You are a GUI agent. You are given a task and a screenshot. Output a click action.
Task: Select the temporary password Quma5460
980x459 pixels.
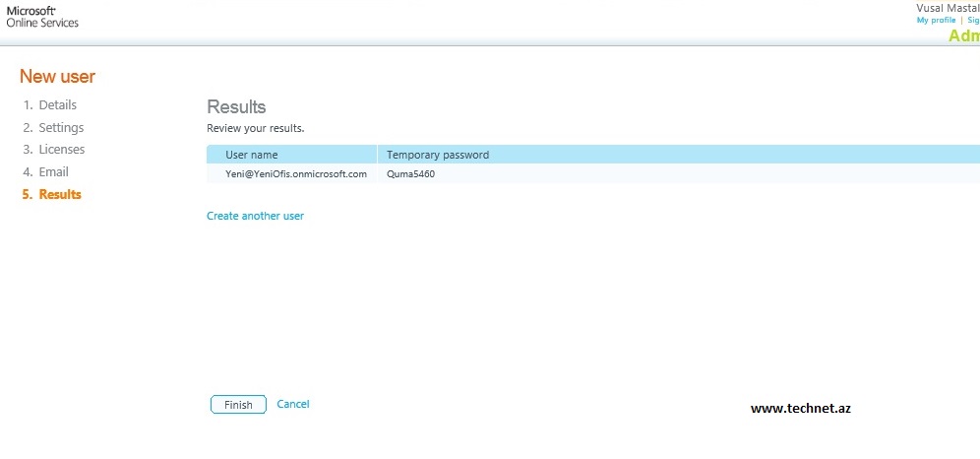click(410, 174)
